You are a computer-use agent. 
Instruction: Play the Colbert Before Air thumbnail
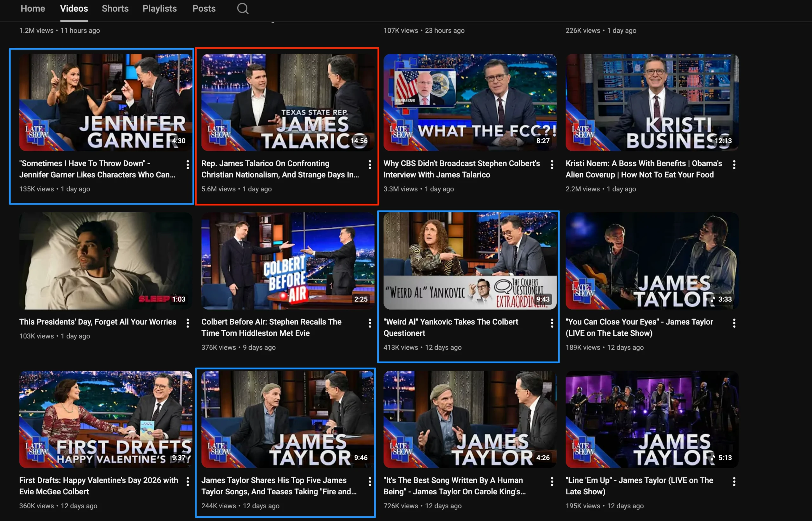coord(287,260)
